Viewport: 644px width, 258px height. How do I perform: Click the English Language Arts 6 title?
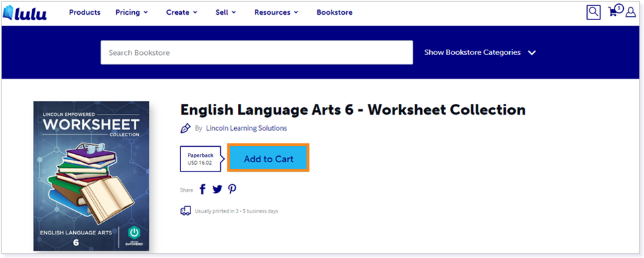(353, 109)
